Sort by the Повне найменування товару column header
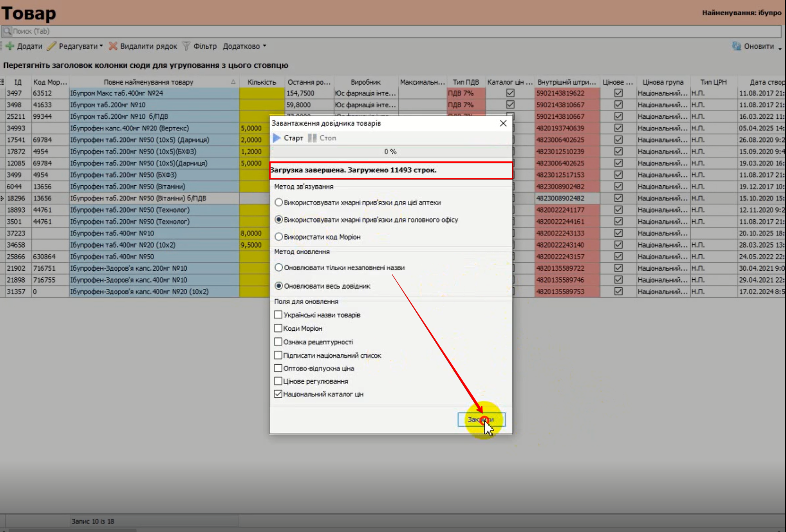 148,82
